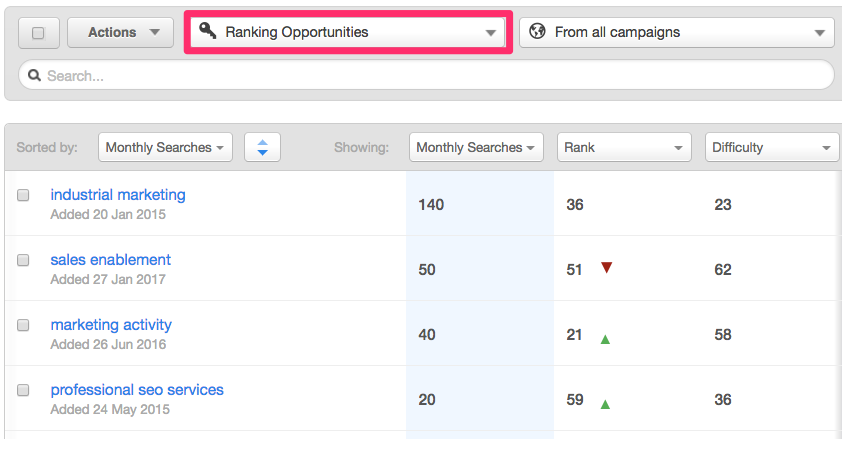Click the globe icon beside From all campaigns

point(538,31)
